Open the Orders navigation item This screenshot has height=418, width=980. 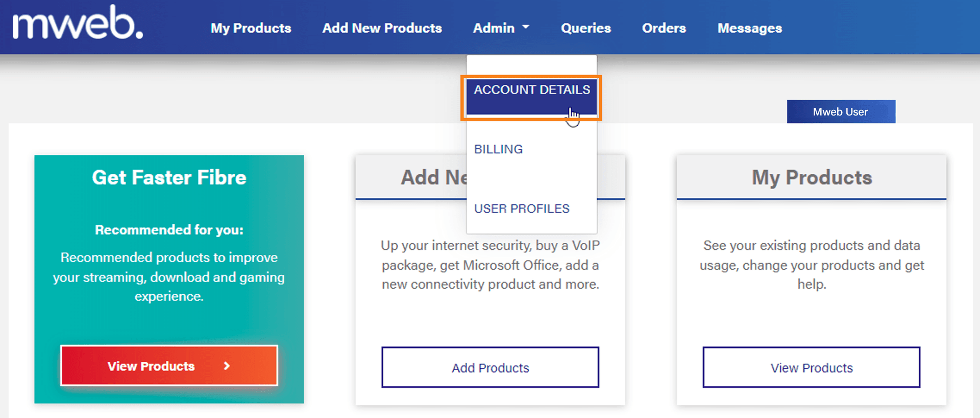coord(664,28)
